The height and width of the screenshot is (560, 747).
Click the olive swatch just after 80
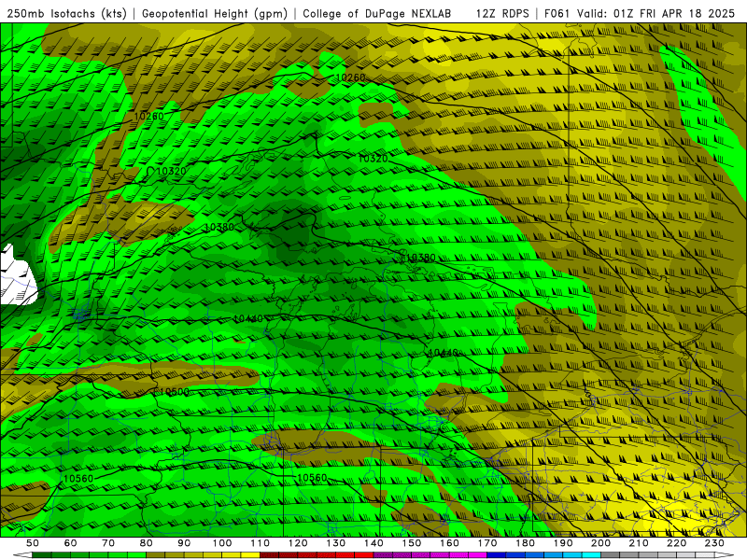pos(156,555)
